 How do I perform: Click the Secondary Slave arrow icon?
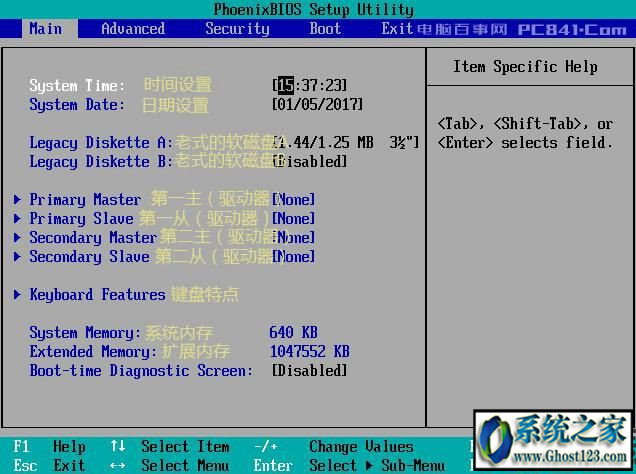[x=17, y=256]
